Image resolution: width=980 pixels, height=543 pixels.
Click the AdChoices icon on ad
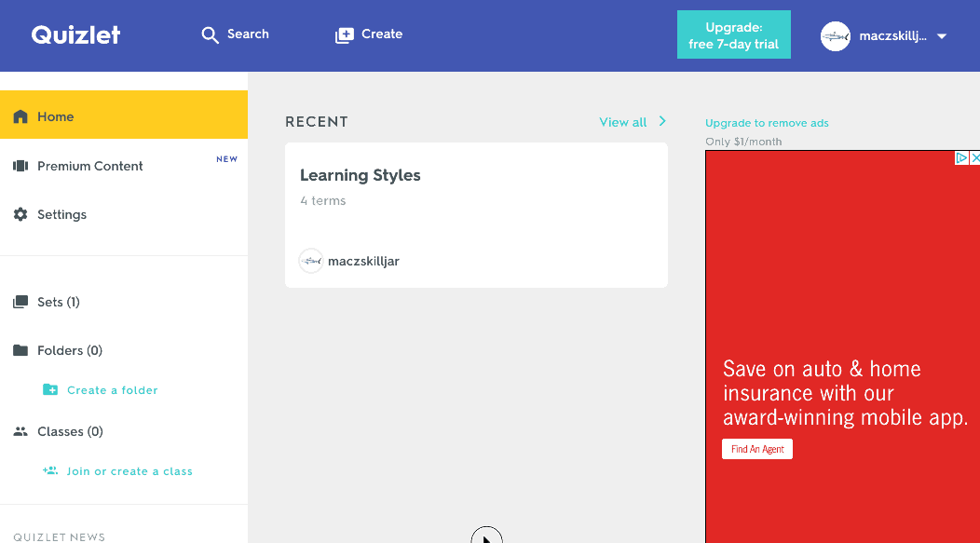[x=962, y=158]
